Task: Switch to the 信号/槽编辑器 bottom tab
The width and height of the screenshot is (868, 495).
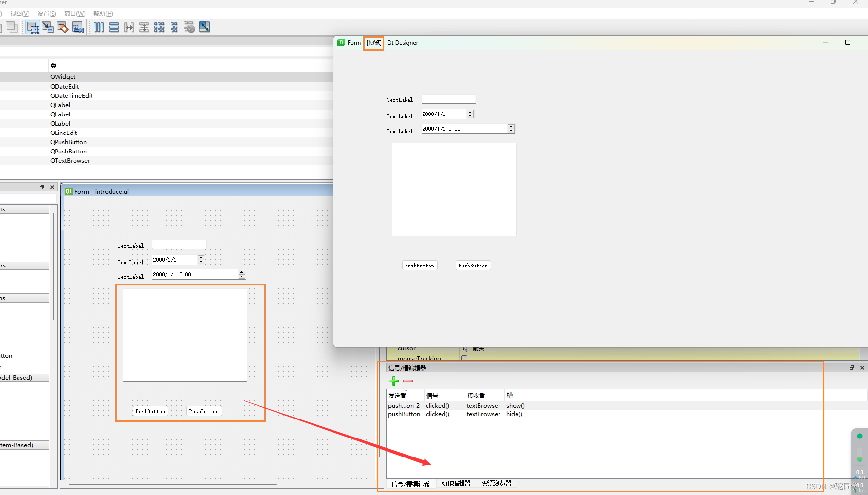Action: coord(410,484)
